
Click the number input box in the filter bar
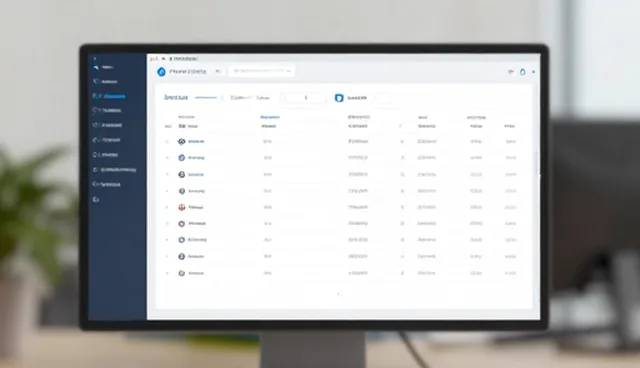(x=305, y=98)
